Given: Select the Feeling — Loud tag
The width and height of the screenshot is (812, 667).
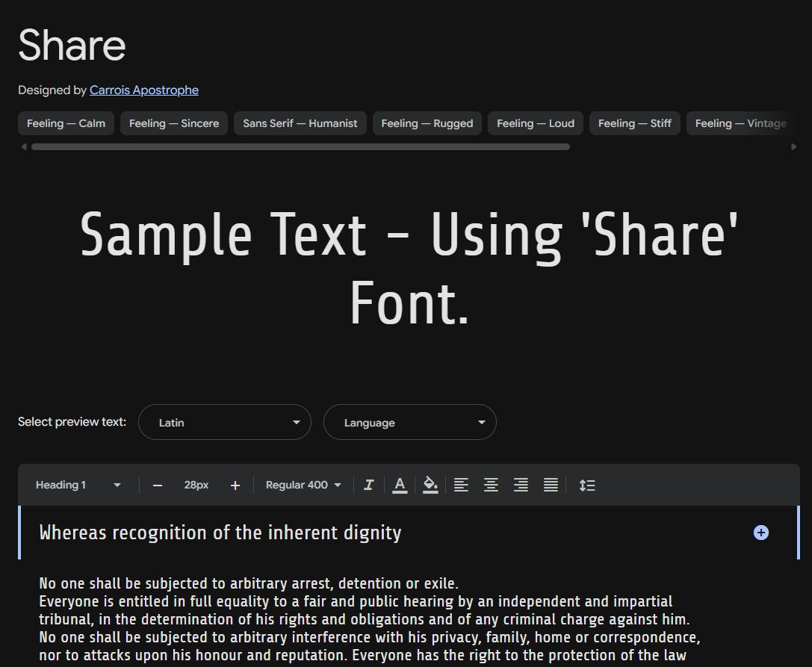Looking at the screenshot, I should (x=536, y=123).
